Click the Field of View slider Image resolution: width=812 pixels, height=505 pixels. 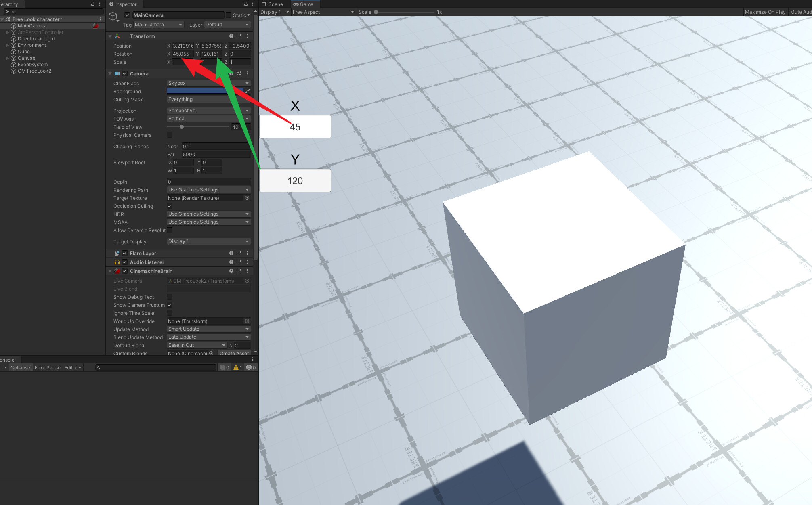(198, 127)
